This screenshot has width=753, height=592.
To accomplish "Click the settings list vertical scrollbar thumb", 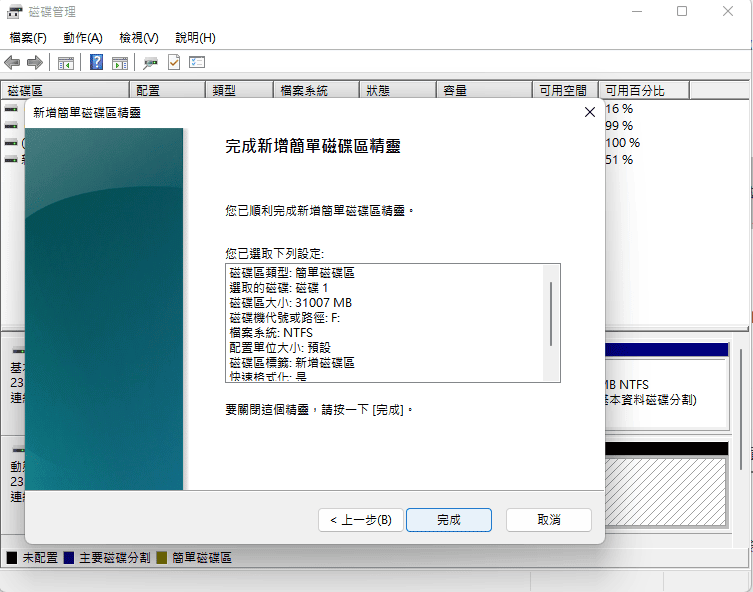I will [551, 314].
